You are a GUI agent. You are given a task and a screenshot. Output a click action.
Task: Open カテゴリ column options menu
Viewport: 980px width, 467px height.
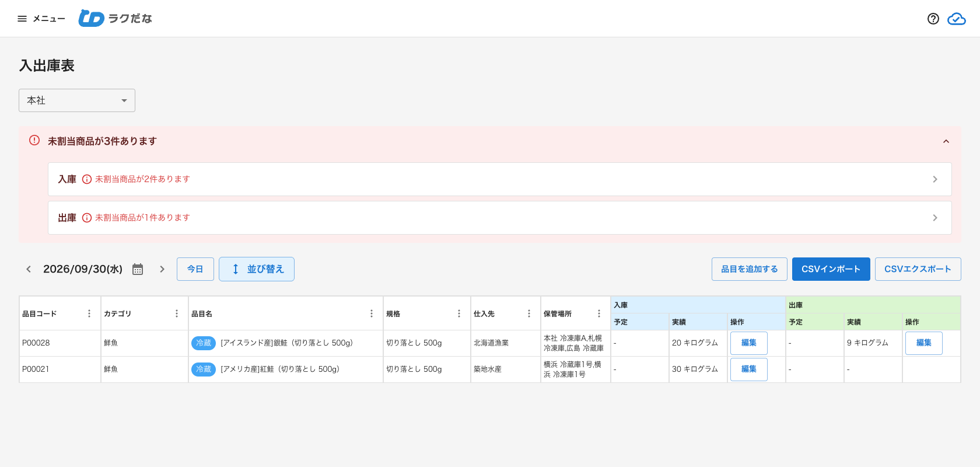(177, 313)
